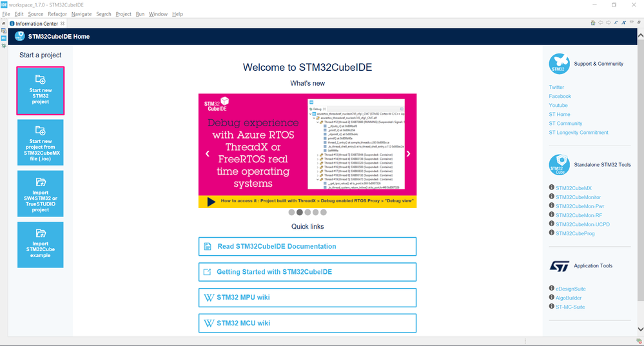Select the first carousel dot

[x=291, y=212]
